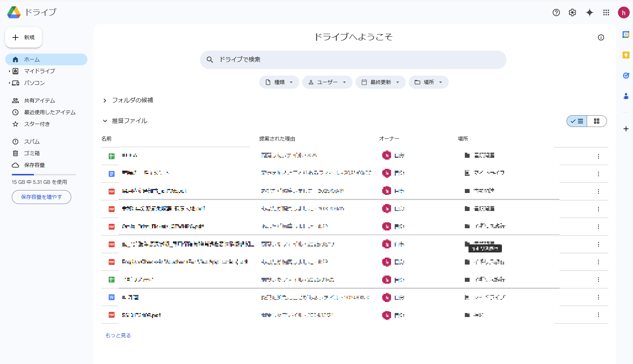Open Settings gear menu

click(x=572, y=12)
